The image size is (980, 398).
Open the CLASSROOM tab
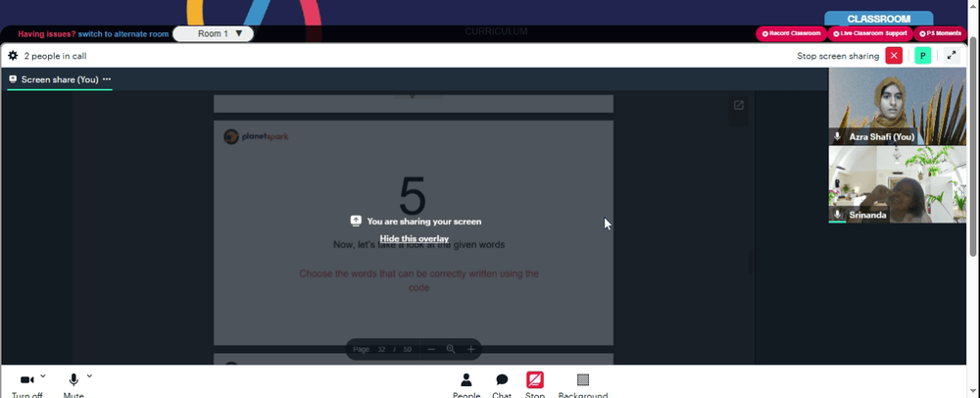pyautogui.click(x=879, y=19)
